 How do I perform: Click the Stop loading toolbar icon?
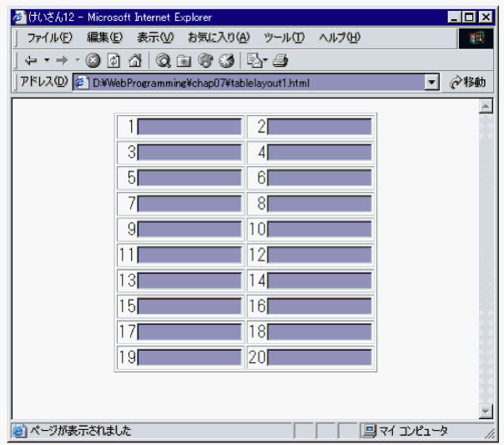pos(93,60)
